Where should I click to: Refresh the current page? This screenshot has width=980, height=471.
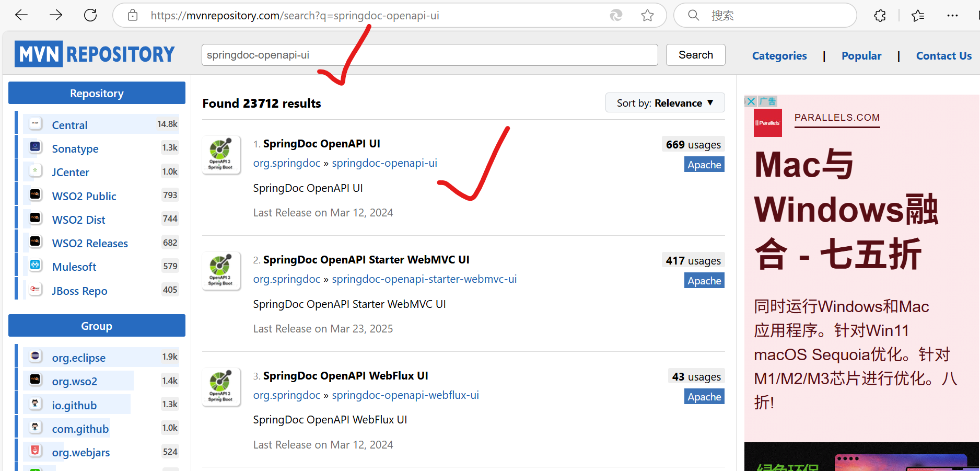(x=90, y=15)
